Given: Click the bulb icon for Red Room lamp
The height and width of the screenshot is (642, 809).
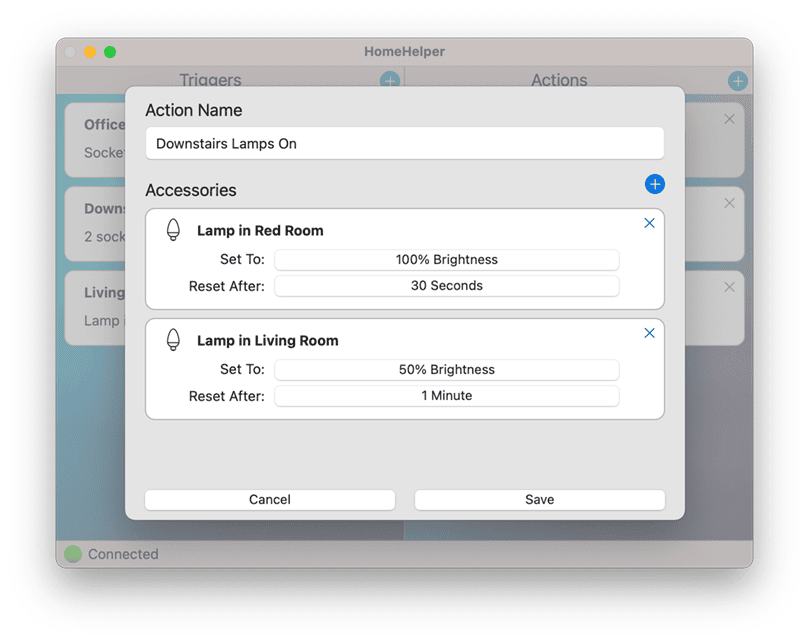Looking at the screenshot, I should [x=173, y=230].
